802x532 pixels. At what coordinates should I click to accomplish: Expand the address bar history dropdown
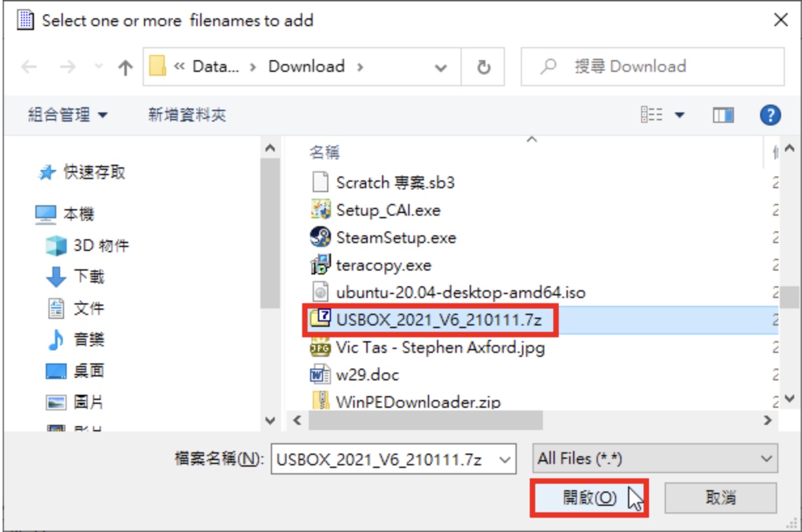click(441, 67)
